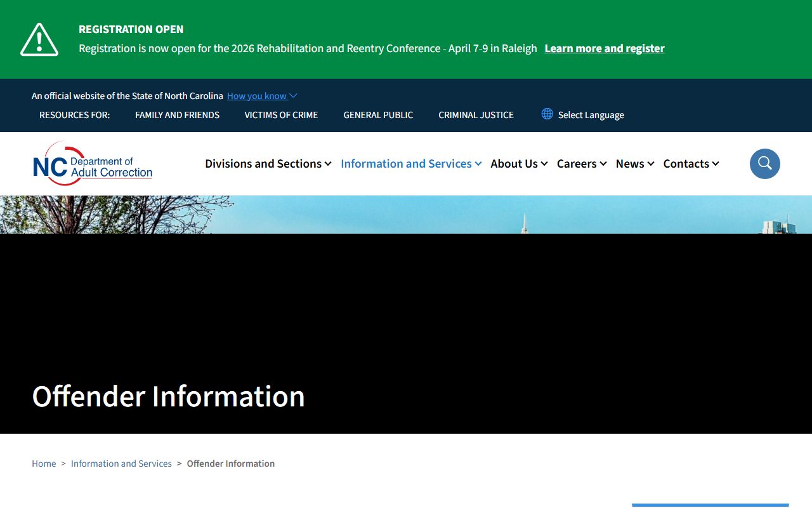Click the official State website notice text
This screenshot has width=812, height=508.
coord(128,96)
